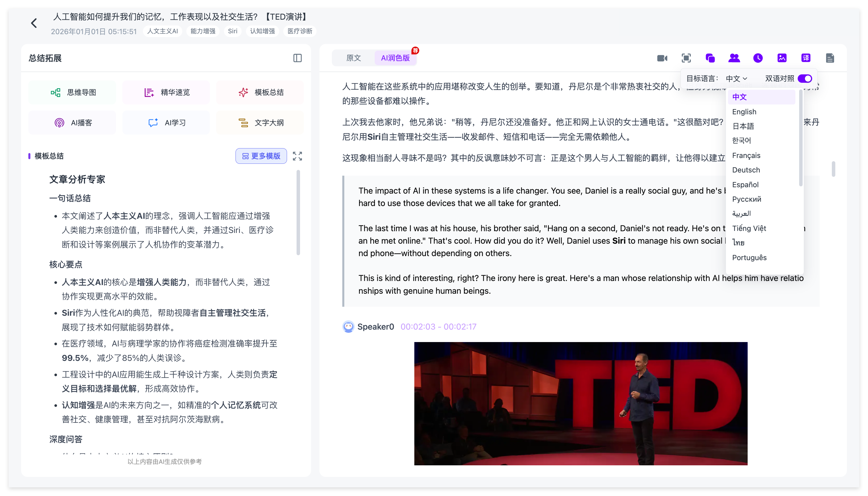Select العربية in the language list
This screenshot has height=496, width=868.
pos(762,214)
